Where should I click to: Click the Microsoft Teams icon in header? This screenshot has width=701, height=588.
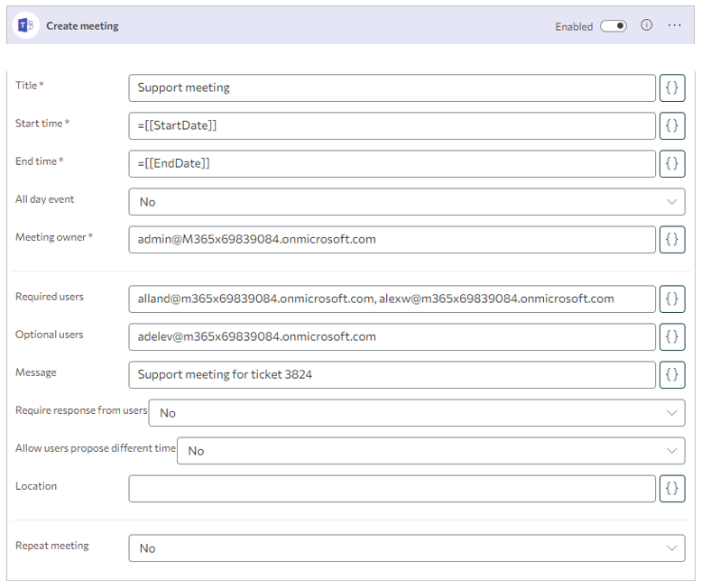tap(25, 25)
